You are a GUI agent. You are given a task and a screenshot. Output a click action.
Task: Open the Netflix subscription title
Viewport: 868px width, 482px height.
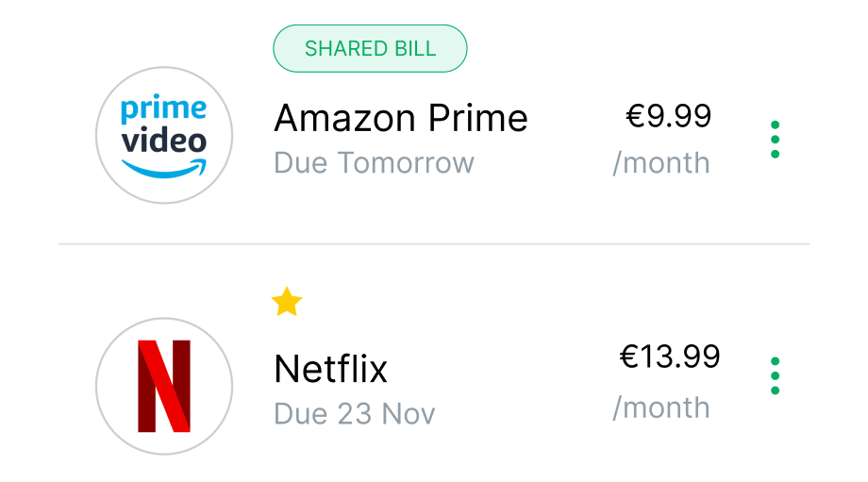tap(330, 369)
